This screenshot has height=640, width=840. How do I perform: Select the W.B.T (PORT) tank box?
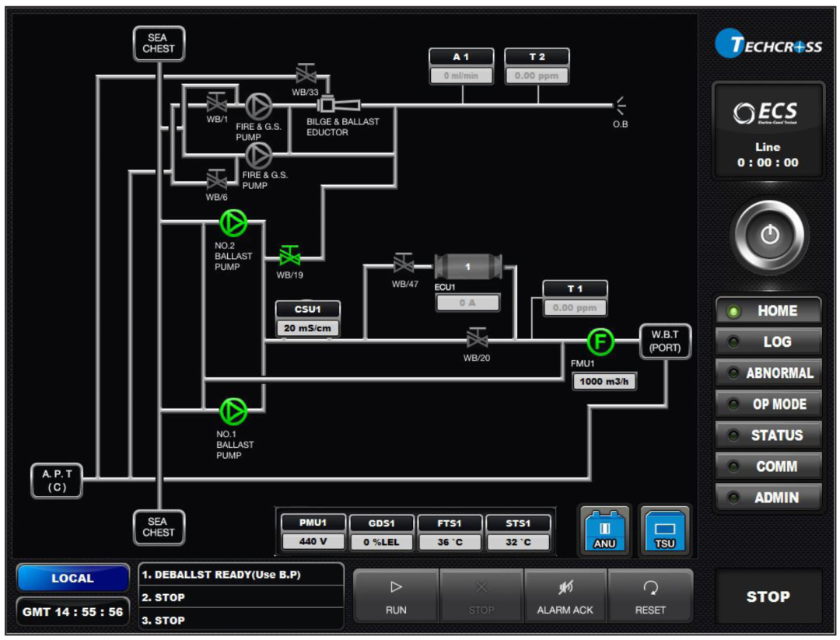665,341
